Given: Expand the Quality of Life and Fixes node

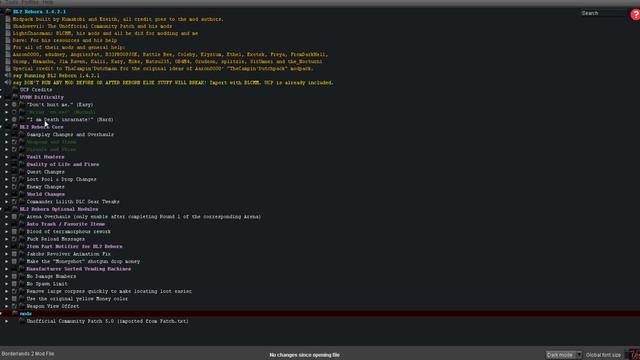Looking at the screenshot, I should point(7,164).
